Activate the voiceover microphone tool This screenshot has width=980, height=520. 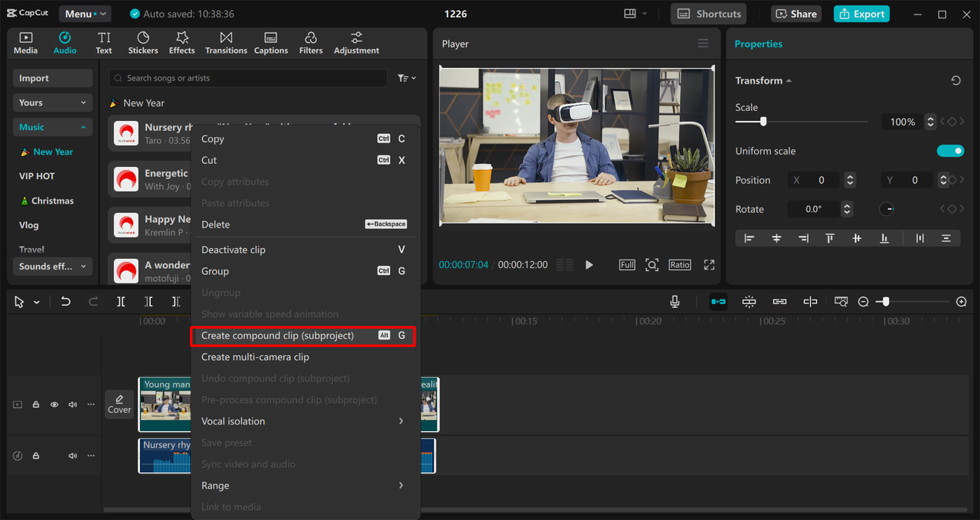(x=675, y=301)
